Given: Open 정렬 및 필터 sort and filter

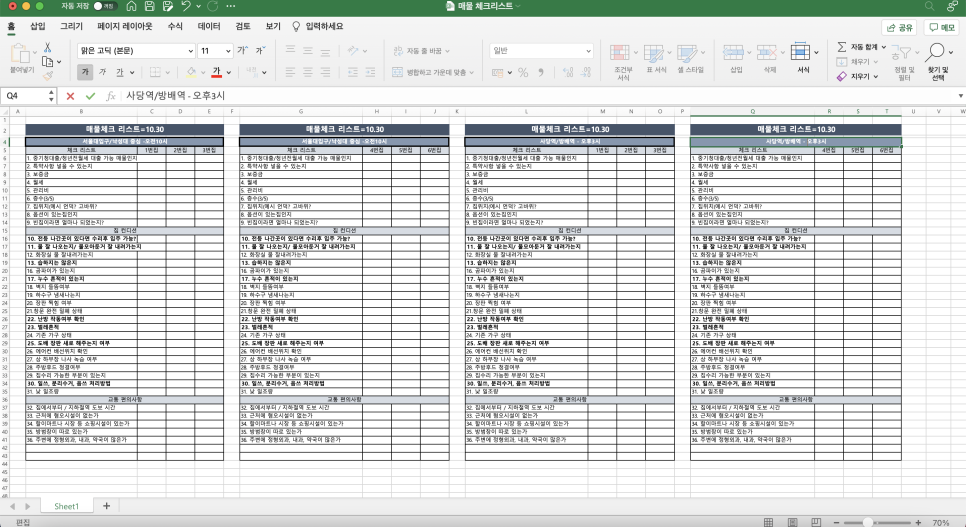Looking at the screenshot, I should click(x=902, y=54).
